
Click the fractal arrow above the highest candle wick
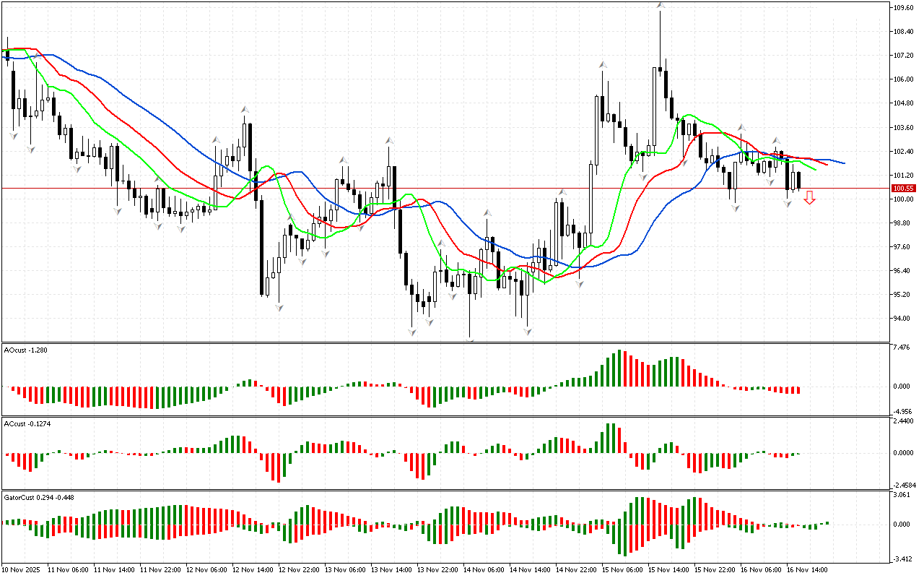[x=661, y=6]
